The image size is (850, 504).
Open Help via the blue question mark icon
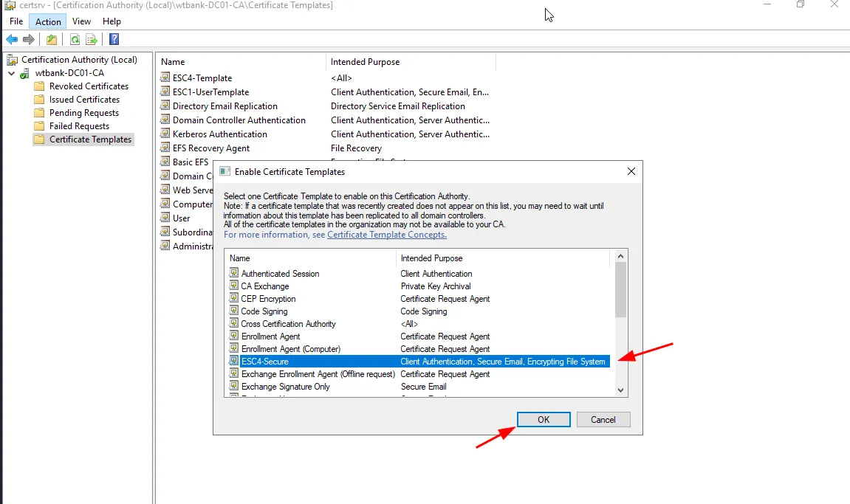[114, 39]
